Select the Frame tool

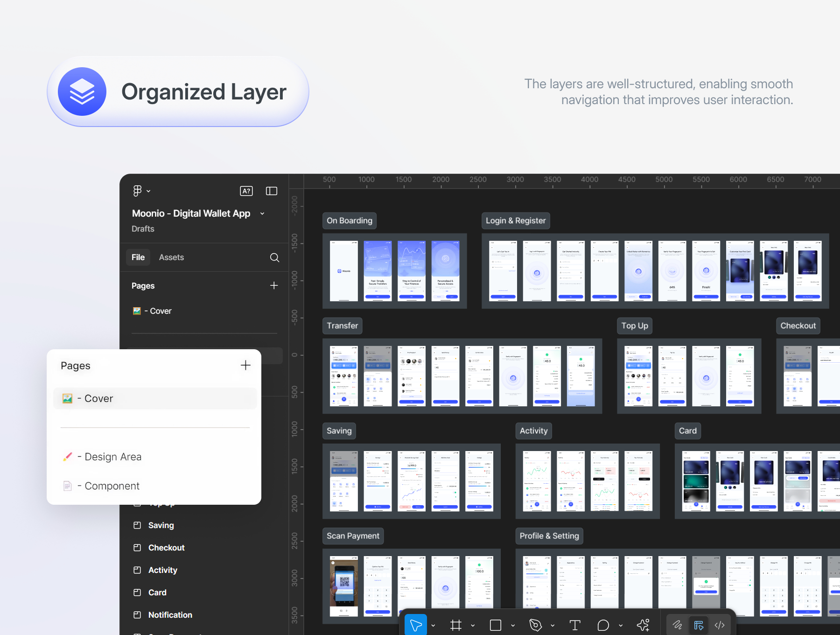(x=456, y=625)
